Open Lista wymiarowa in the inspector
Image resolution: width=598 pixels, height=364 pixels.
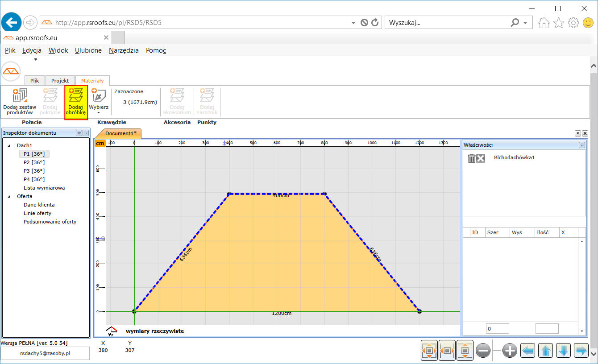click(x=44, y=188)
